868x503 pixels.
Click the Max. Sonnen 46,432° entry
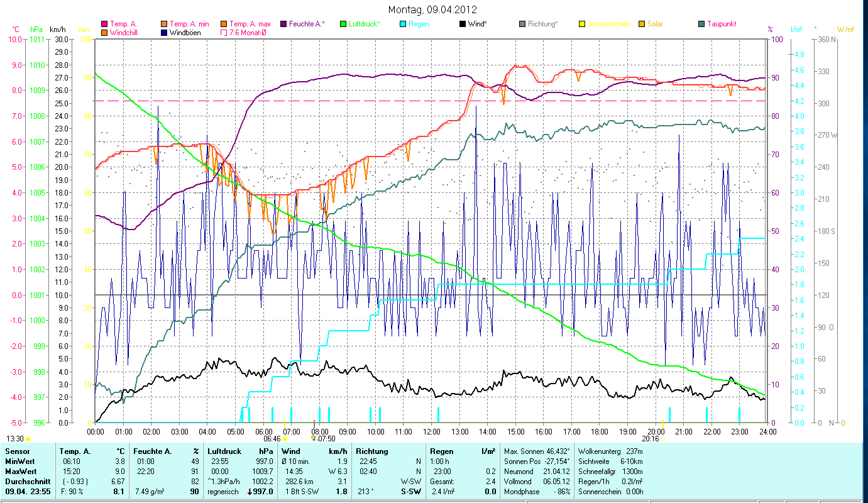tap(537, 451)
